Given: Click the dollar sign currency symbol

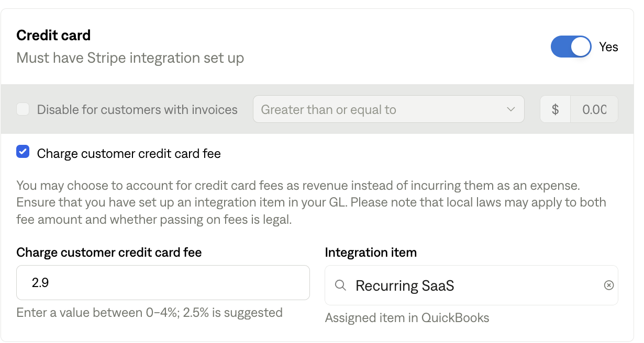Looking at the screenshot, I should pyautogui.click(x=555, y=110).
